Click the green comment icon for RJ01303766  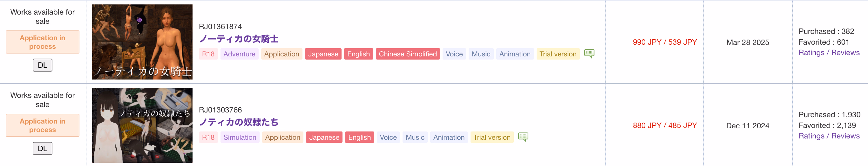click(x=523, y=137)
